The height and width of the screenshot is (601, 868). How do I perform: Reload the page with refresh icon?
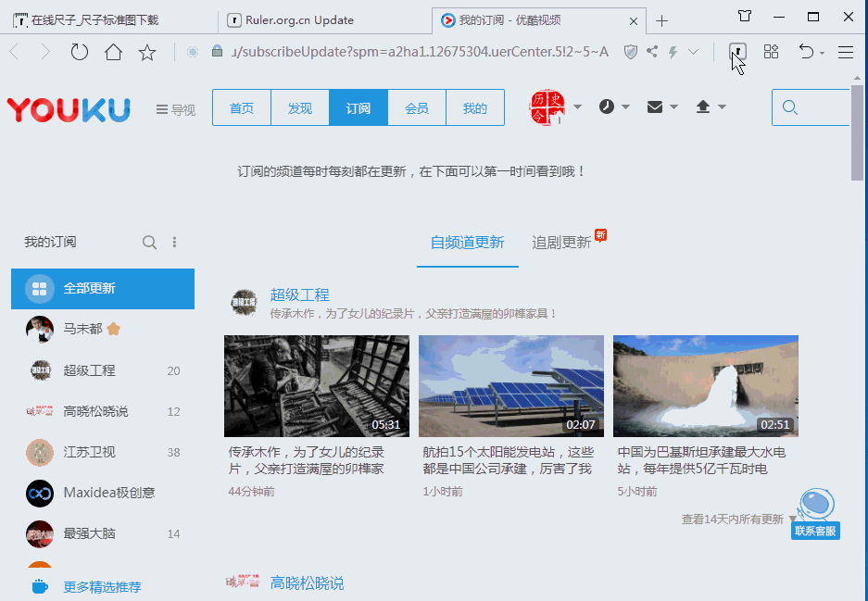79,52
